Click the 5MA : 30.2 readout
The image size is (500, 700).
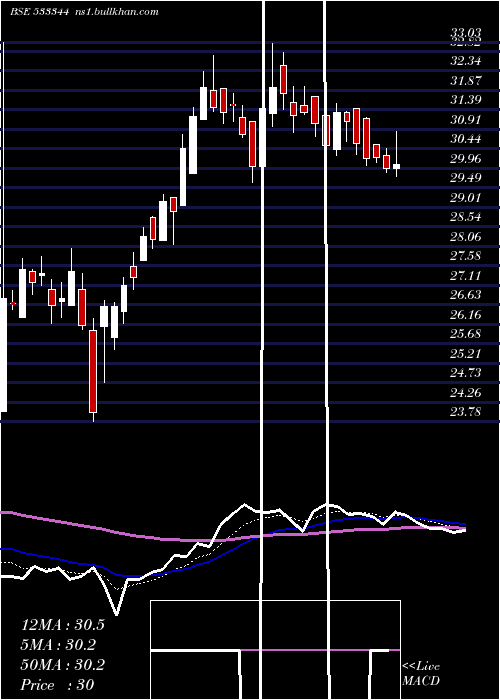[x=59, y=645]
